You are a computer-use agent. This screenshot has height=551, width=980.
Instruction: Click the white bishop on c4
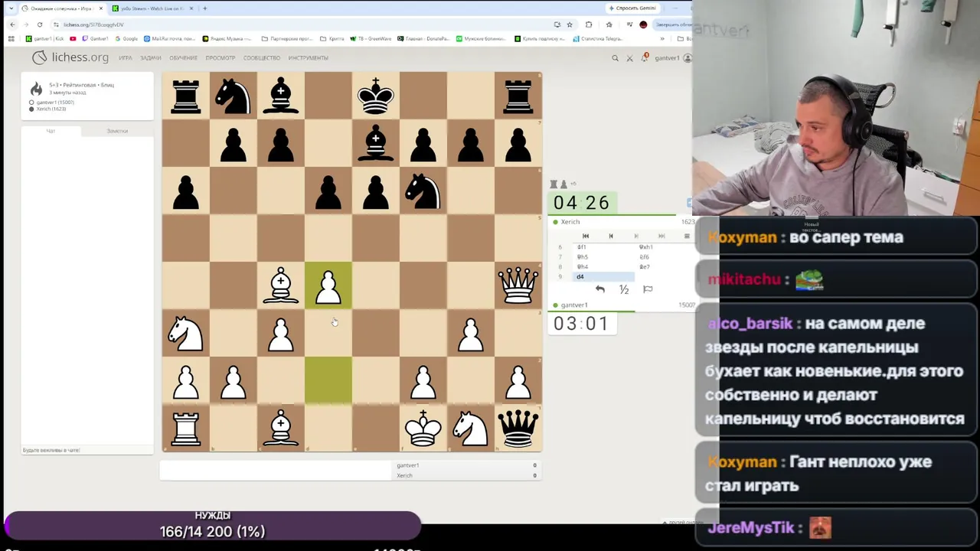point(281,285)
